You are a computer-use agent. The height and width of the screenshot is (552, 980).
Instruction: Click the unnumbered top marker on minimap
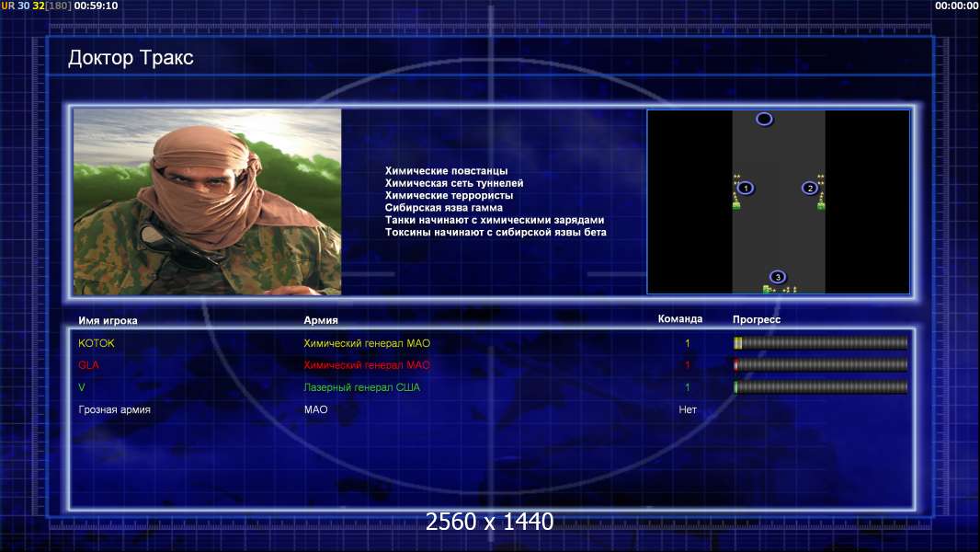pyautogui.click(x=764, y=119)
